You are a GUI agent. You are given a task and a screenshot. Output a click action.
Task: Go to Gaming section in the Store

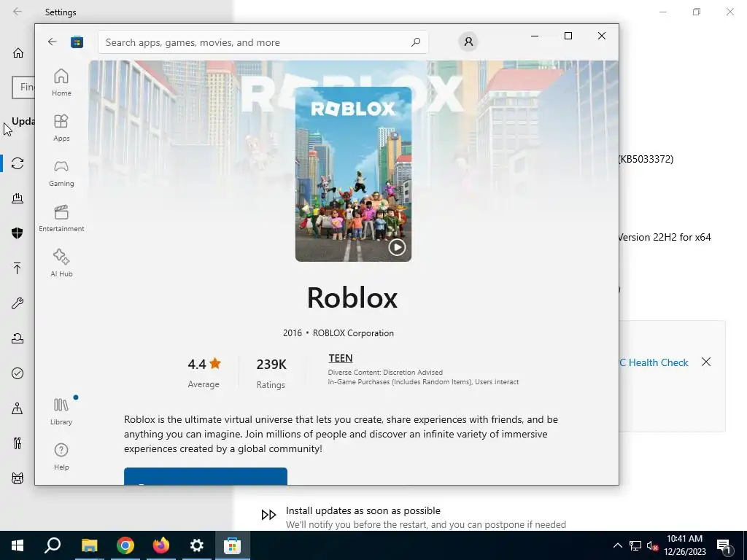(x=61, y=173)
